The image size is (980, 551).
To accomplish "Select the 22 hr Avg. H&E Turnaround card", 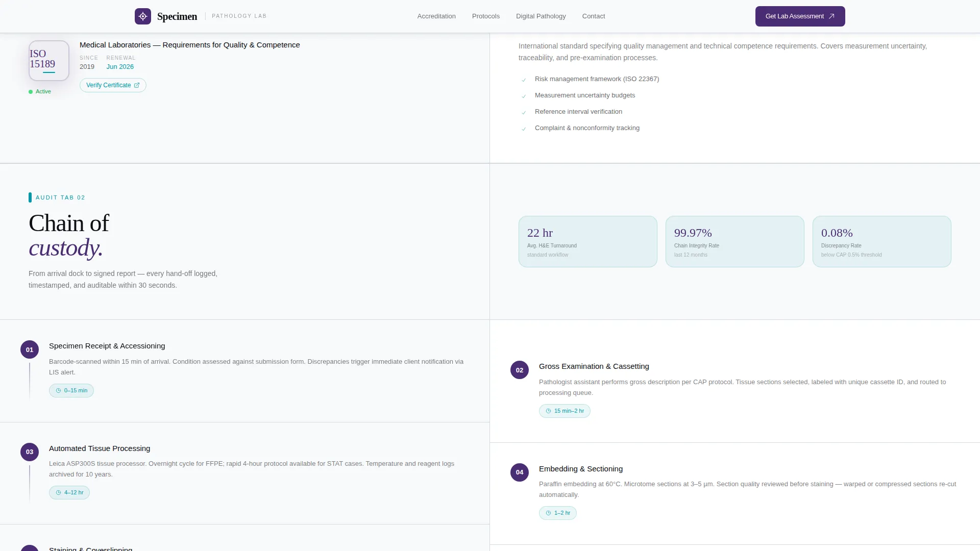I will [588, 241].
